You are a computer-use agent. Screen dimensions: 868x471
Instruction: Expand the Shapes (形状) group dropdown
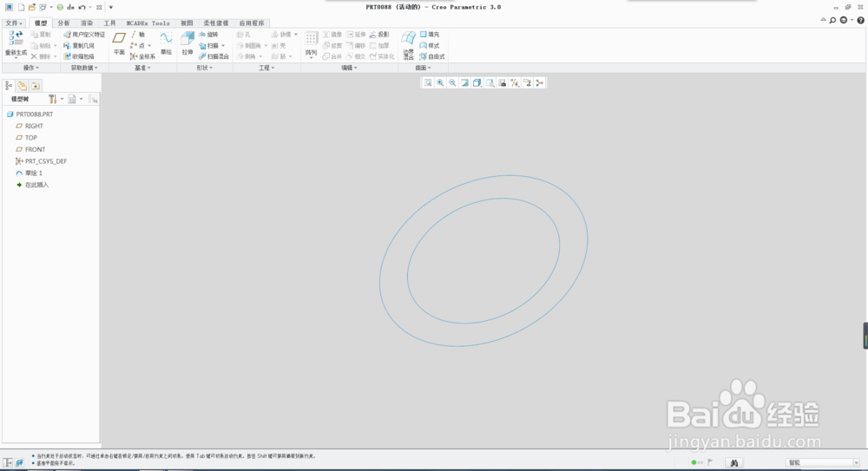pyautogui.click(x=205, y=68)
